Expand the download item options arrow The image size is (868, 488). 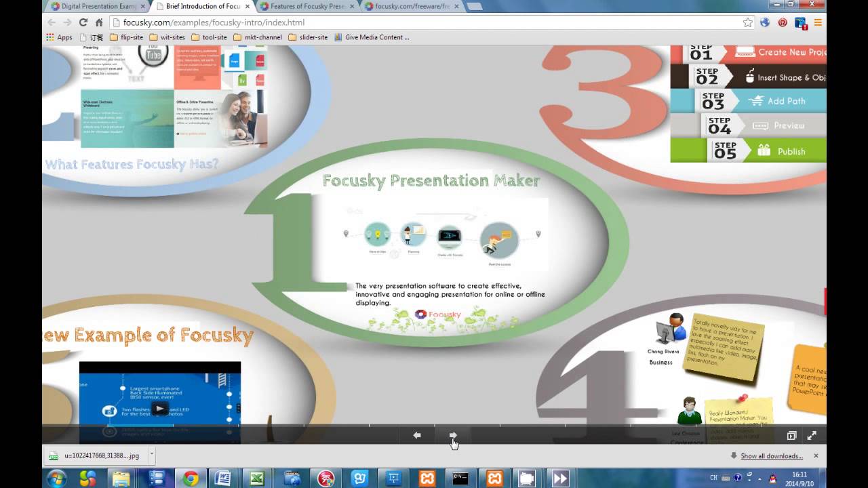[x=152, y=455]
